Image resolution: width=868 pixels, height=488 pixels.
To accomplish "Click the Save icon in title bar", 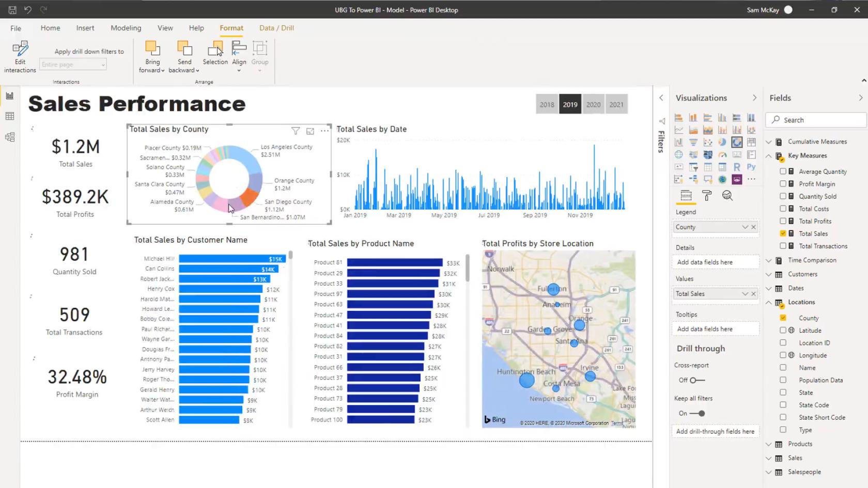I will (12, 10).
